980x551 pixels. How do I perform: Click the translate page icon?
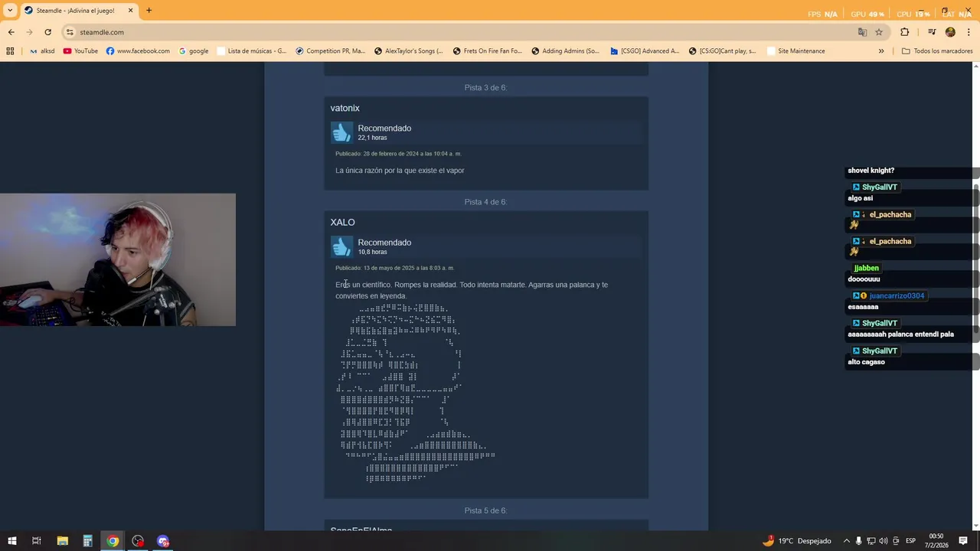(862, 32)
